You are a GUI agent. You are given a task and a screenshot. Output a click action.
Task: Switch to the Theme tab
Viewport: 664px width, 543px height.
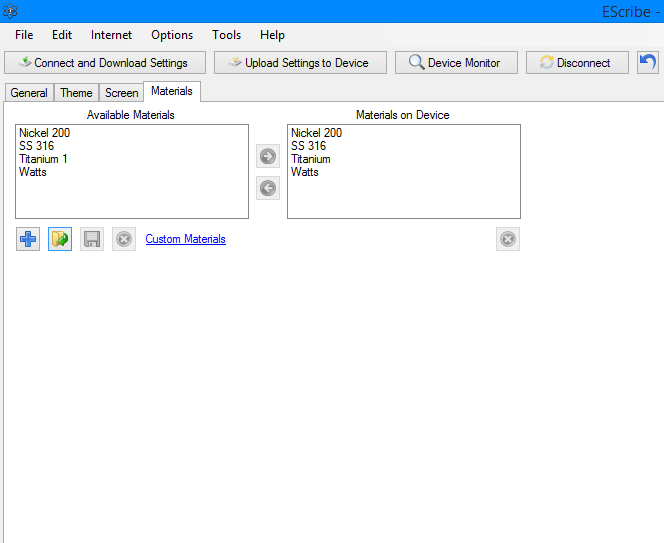76,93
